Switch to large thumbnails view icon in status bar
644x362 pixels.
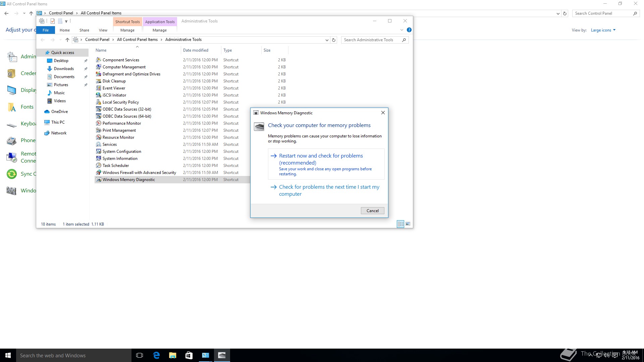[x=408, y=224]
